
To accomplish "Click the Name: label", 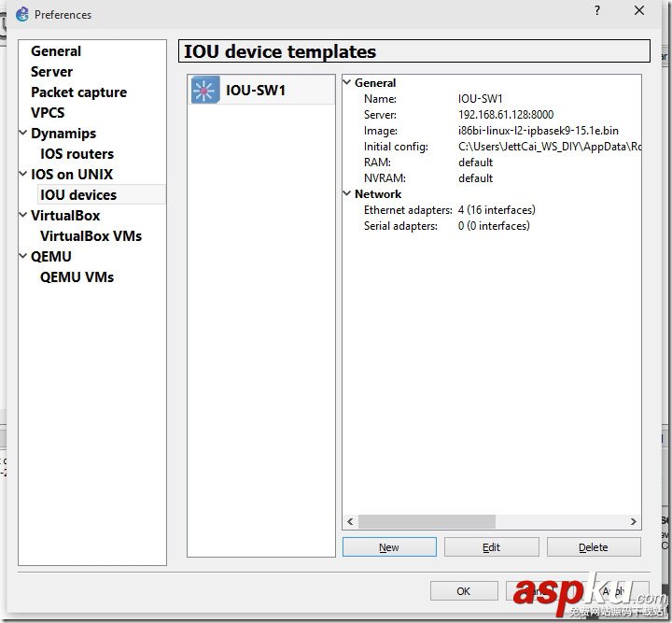I will [x=380, y=99].
